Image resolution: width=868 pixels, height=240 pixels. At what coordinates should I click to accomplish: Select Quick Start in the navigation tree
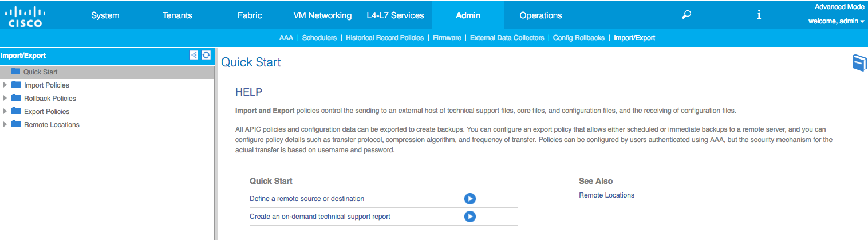(40, 72)
